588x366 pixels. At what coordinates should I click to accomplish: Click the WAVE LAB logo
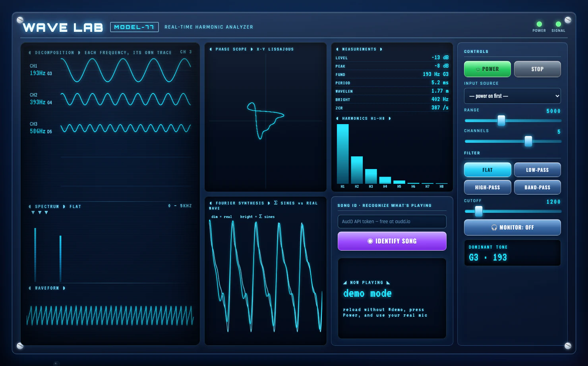pyautogui.click(x=63, y=27)
